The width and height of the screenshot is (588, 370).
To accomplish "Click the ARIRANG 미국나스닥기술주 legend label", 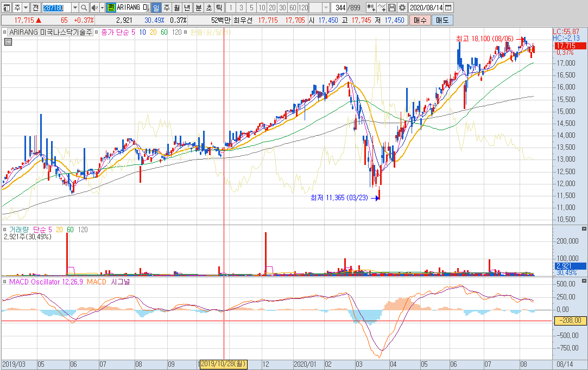I will [50, 32].
